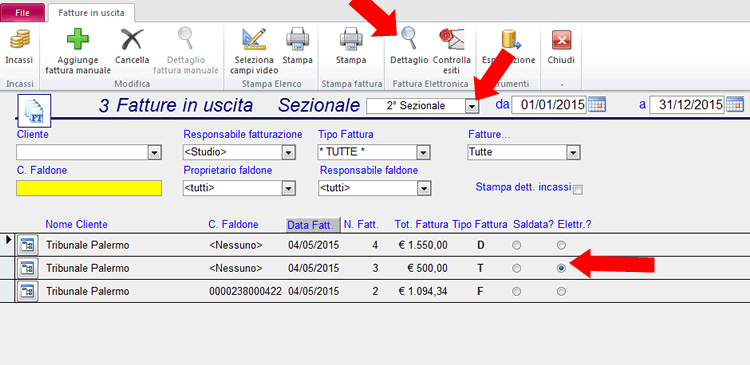Click the record selector arrow on first row
This screenshot has width=750, height=365.
[x=8, y=240]
